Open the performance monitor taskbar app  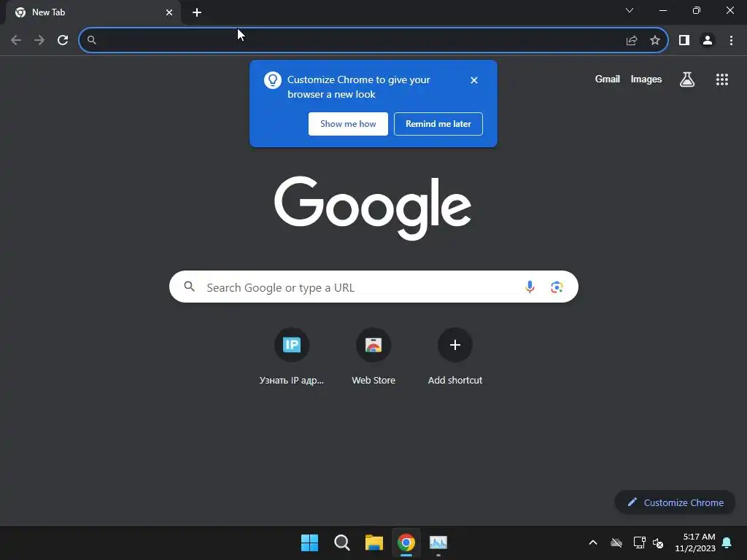click(438, 542)
